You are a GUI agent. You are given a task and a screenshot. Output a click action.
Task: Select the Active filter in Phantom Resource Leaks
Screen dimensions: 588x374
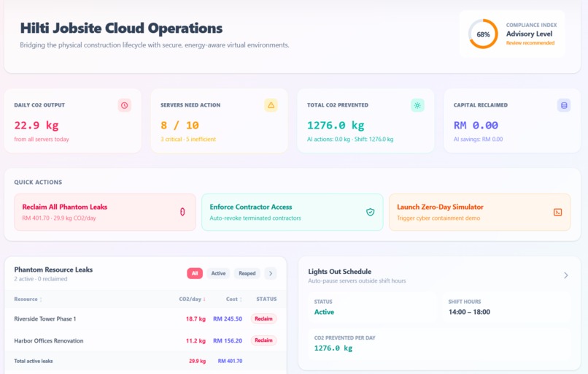[218, 273]
